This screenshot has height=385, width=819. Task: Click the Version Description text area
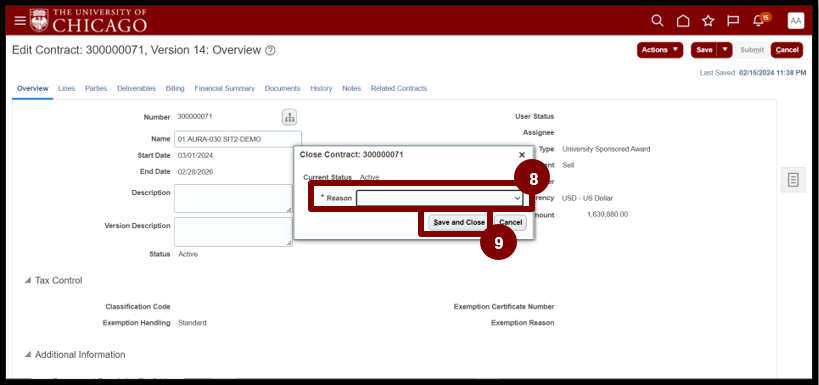[233, 232]
